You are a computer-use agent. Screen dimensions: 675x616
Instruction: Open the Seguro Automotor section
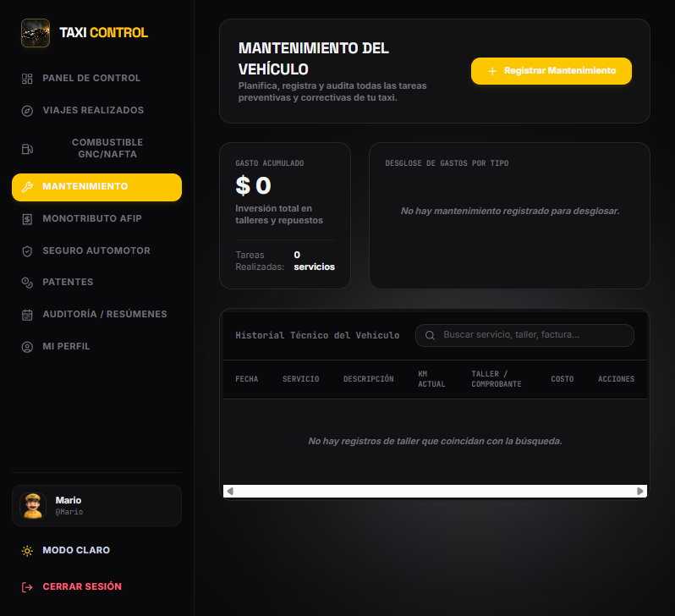coord(97,250)
